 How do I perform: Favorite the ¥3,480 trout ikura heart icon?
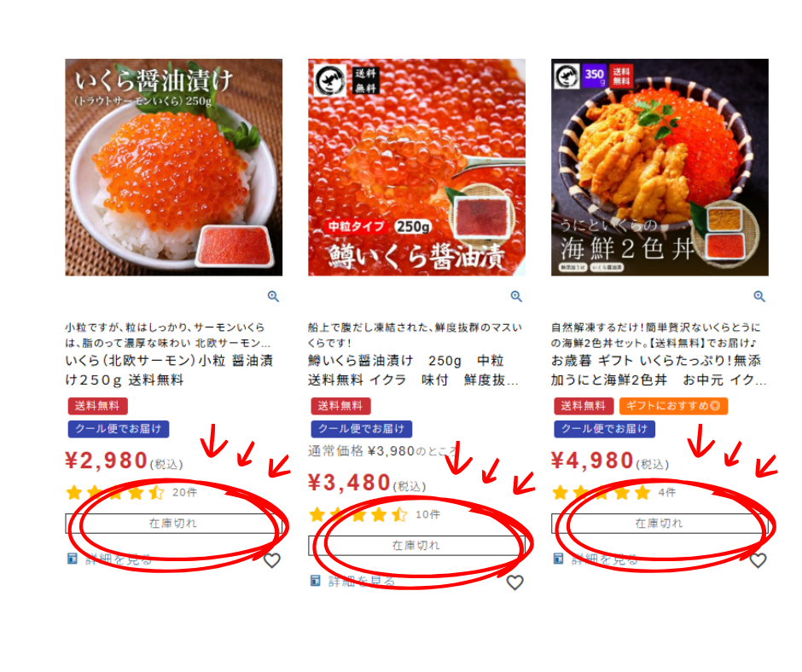pyautogui.click(x=514, y=582)
